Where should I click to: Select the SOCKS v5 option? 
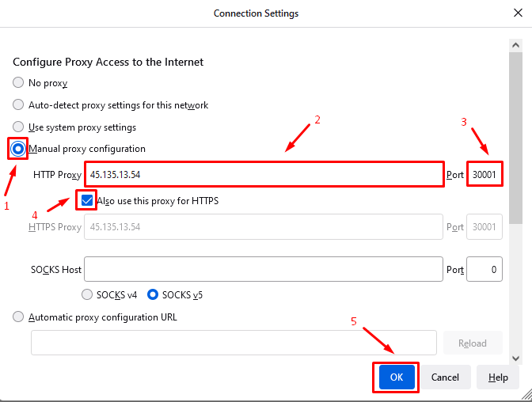point(153,294)
